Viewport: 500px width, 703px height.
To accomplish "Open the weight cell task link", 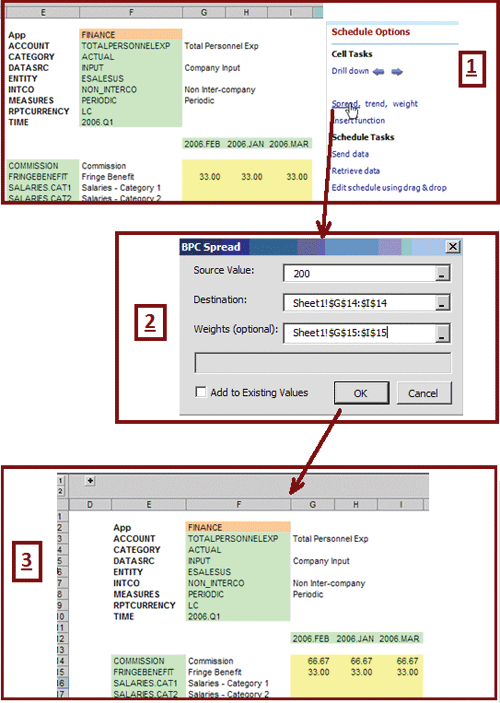I will coord(405,104).
